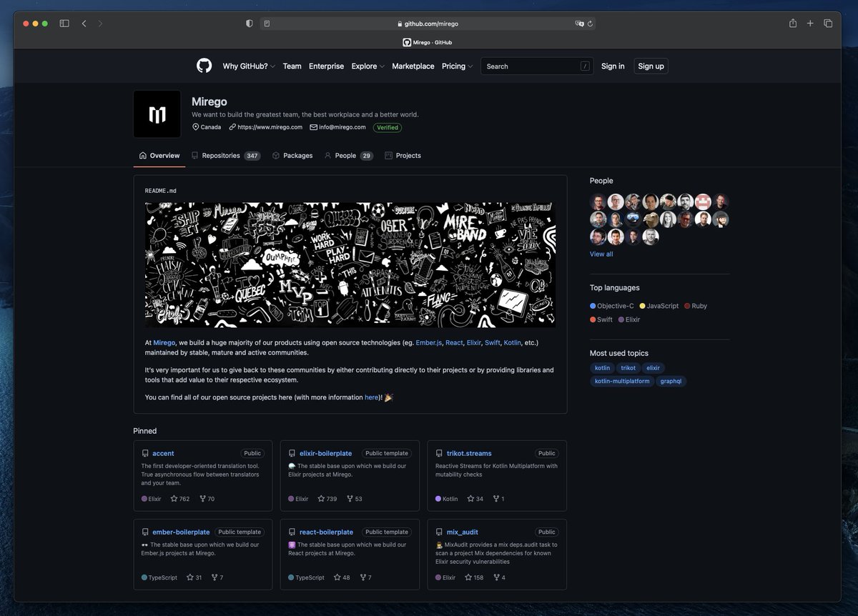Open the Enterprise nav item
This screenshot has width=858, height=616.
326,66
